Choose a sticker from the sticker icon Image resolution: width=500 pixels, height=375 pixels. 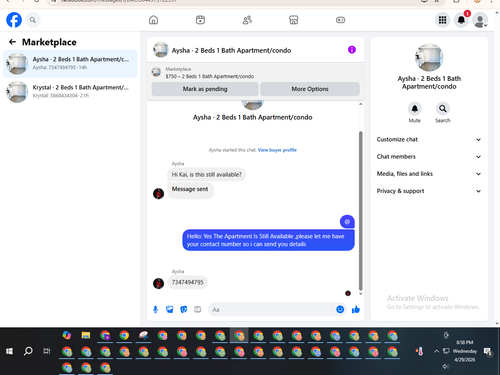click(x=184, y=310)
